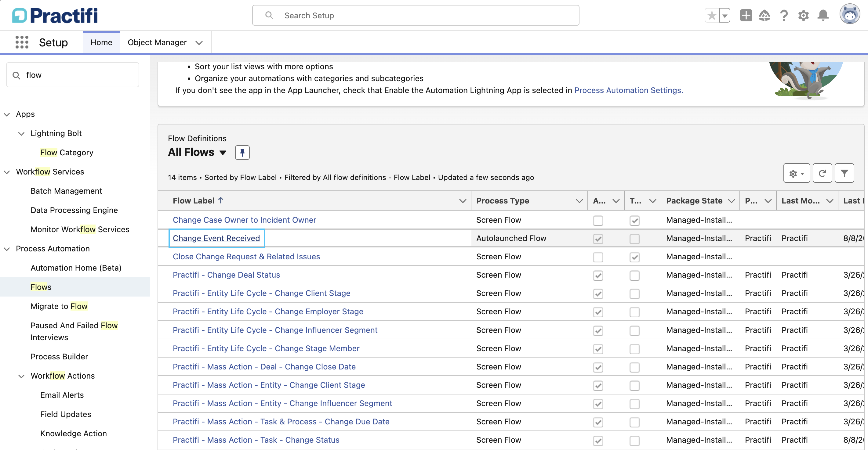868x450 pixels.
Task: Open Batch Management in sidebar
Action: click(x=66, y=191)
